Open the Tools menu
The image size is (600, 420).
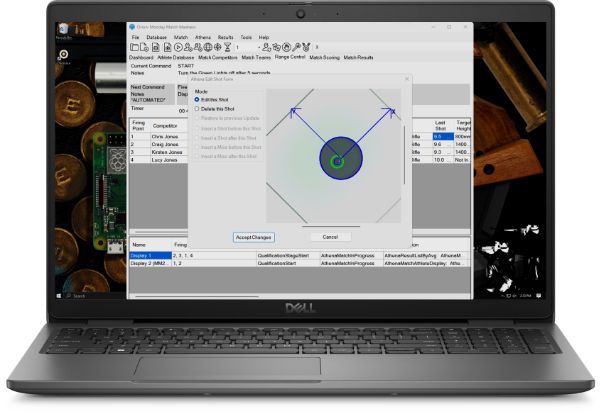coord(246,37)
